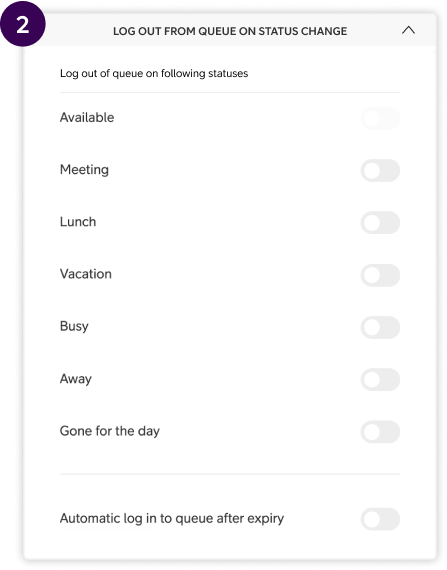Enable the Vacation status switch
This screenshot has height=570, width=447.
380,275
